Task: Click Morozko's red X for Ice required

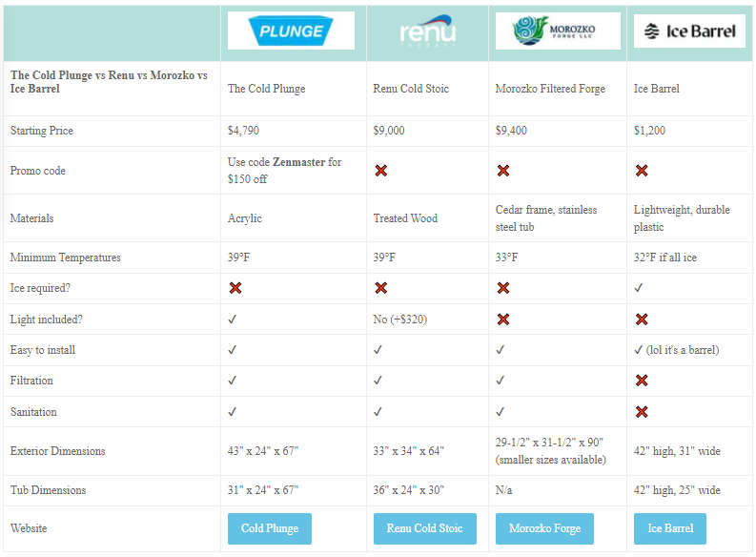Action: 502,288
